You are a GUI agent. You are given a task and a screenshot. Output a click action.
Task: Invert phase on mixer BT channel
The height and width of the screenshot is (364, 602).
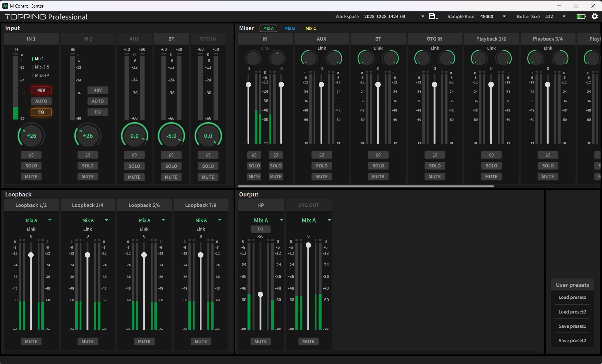[x=378, y=155]
